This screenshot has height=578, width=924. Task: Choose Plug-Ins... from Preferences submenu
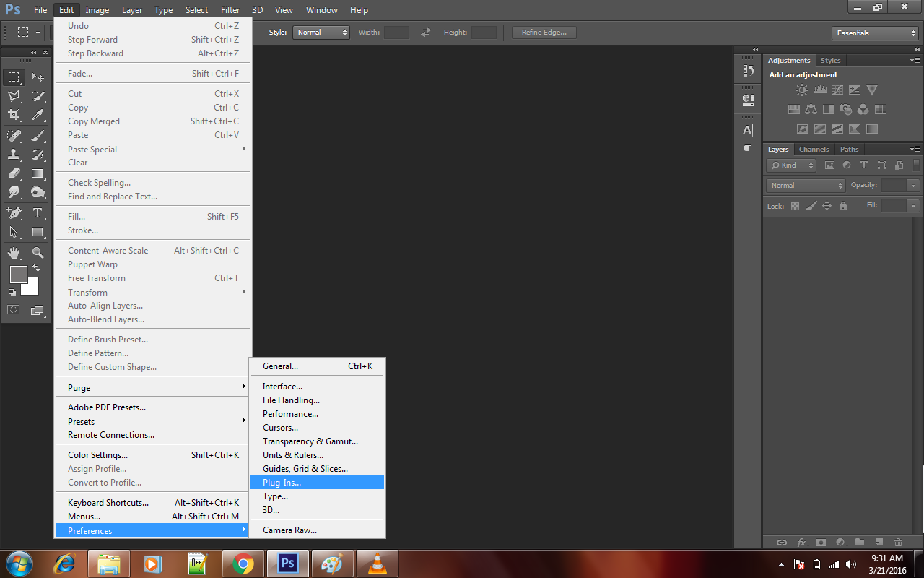coord(317,483)
